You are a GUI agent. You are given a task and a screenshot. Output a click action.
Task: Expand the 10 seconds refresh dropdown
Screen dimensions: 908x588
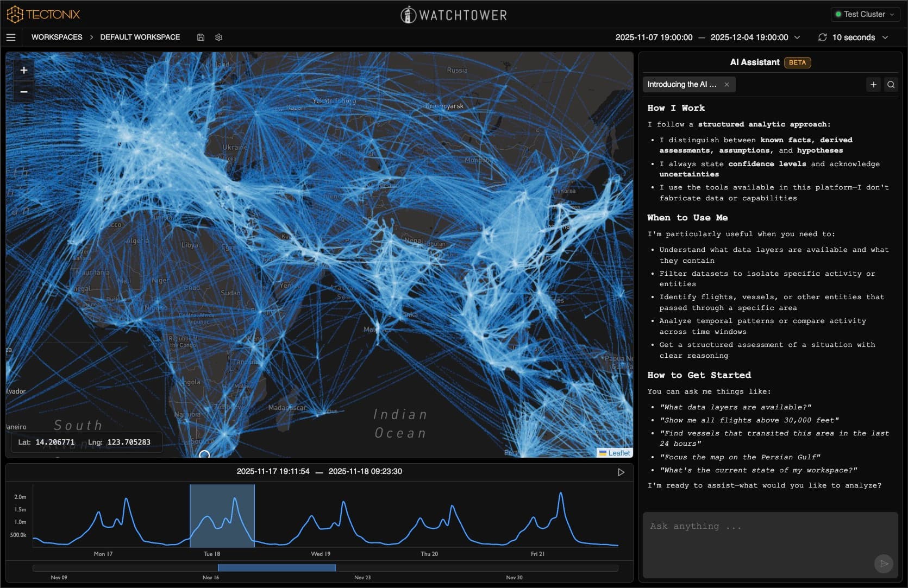click(885, 37)
